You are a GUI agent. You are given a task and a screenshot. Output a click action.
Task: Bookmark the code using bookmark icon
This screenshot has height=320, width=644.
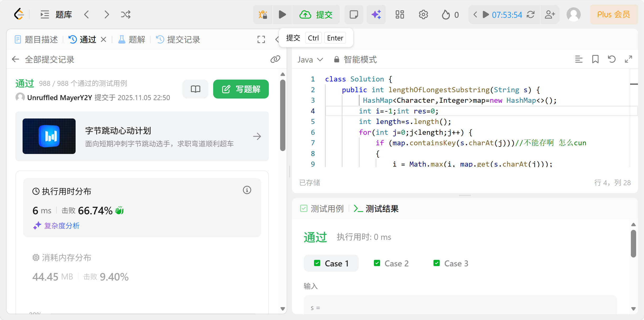pyautogui.click(x=595, y=59)
